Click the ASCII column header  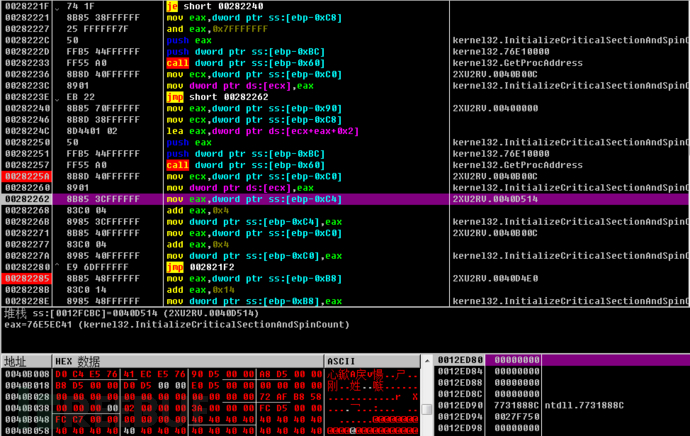[x=341, y=361]
